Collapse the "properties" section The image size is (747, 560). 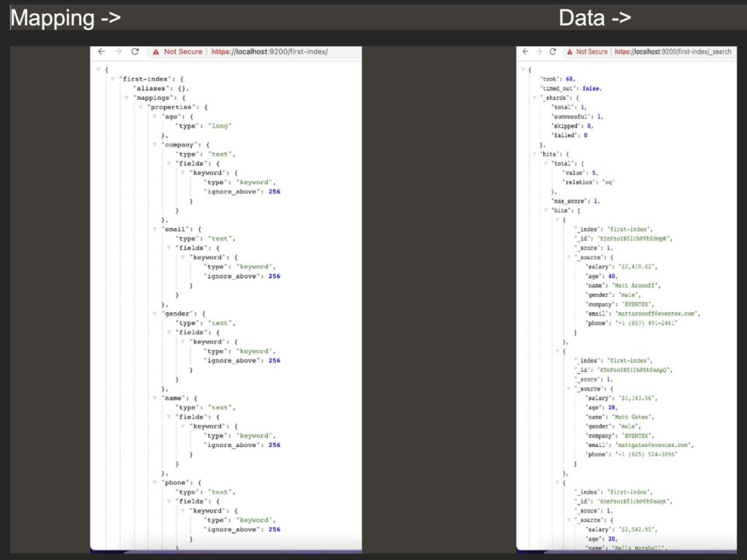tap(141, 106)
